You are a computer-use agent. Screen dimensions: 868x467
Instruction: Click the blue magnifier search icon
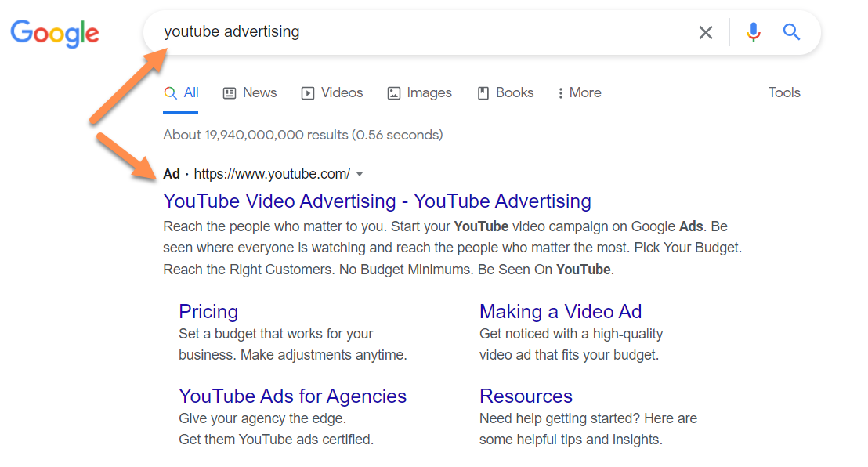[x=791, y=32]
